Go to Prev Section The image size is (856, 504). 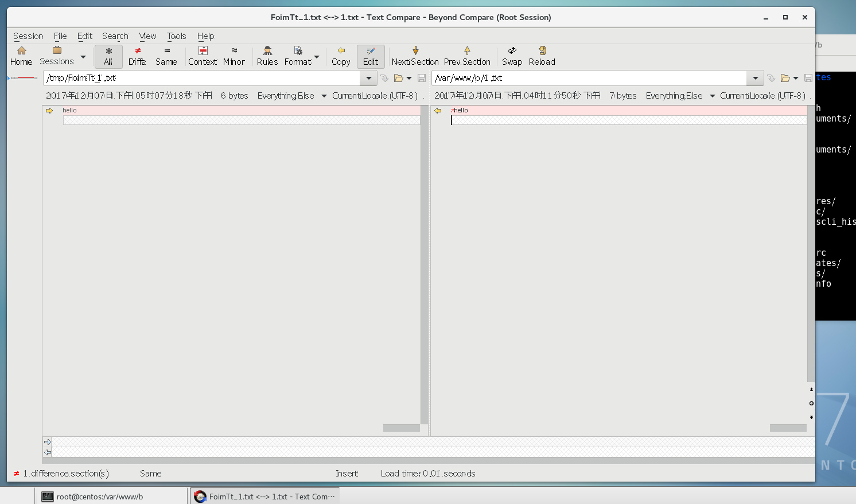tap(466, 56)
